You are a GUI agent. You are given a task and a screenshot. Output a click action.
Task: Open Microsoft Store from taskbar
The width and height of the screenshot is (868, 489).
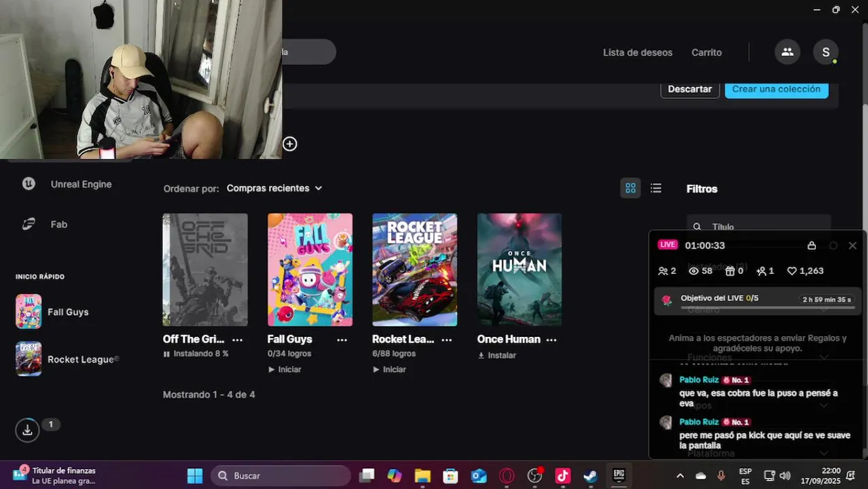tap(450, 475)
